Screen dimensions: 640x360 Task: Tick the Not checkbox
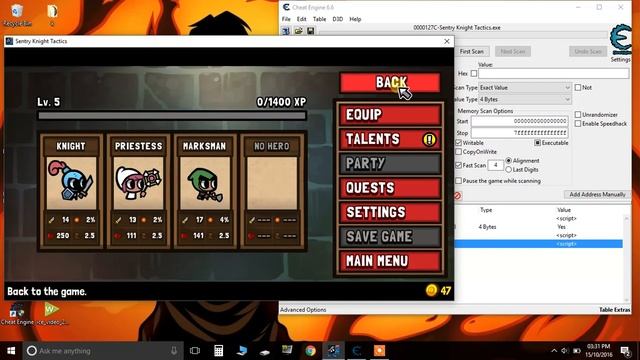pos(578,87)
